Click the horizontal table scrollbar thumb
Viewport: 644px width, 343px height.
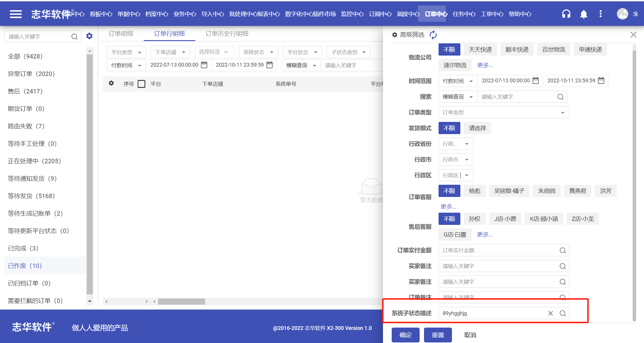click(181, 302)
